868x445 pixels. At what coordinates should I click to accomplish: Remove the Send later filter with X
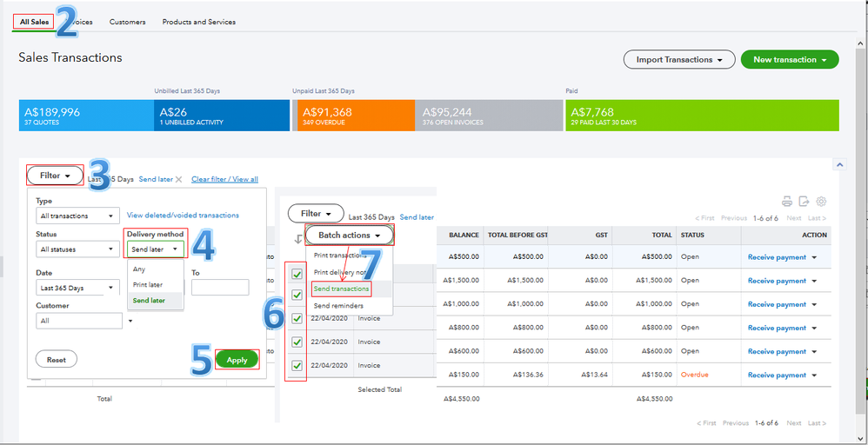point(178,179)
